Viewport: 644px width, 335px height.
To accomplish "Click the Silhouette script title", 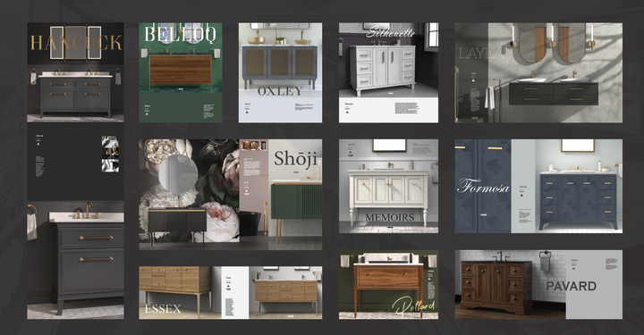I will (x=391, y=31).
